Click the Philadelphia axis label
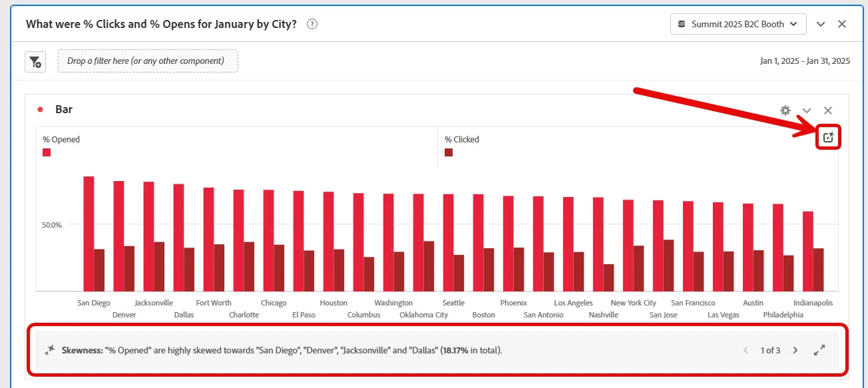Image resolution: width=868 pixels, height=388 pixels. click(x=783, y=315)
